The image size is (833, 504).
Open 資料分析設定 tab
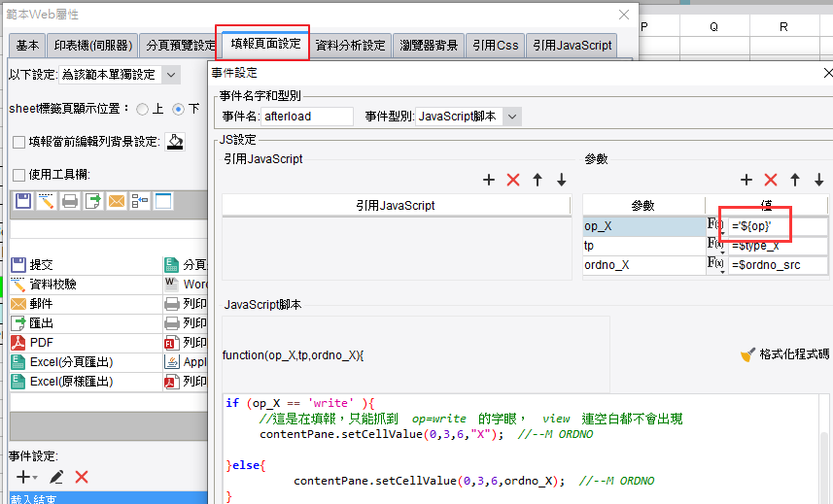pos(350,45)
